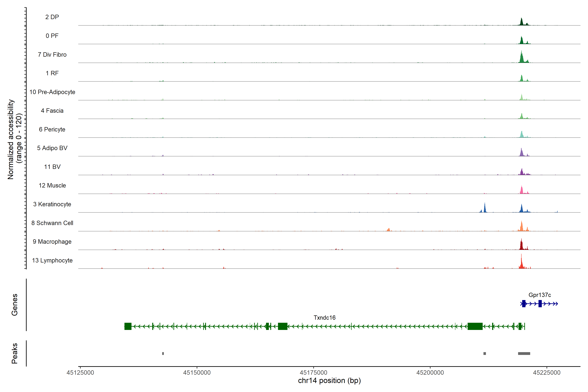This screenshot has height=392, width=588.
Task: Click the 2 DP track label
Action: 52,17
